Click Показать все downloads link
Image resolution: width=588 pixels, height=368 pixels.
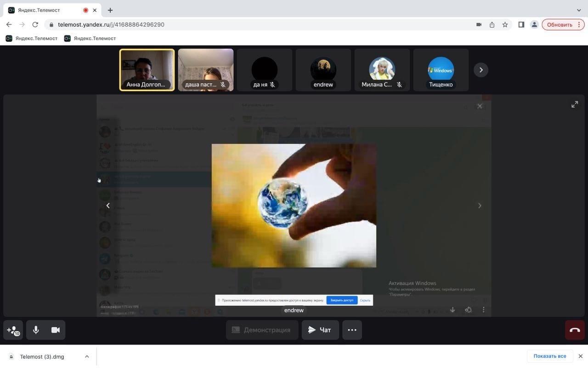550,356
